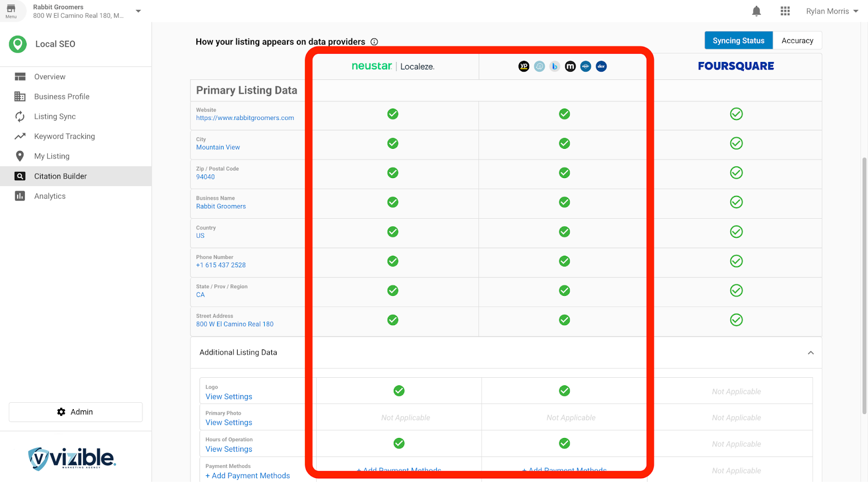
Task: Click the Neustar Localeze provider logo
Action: coord(393,66)
